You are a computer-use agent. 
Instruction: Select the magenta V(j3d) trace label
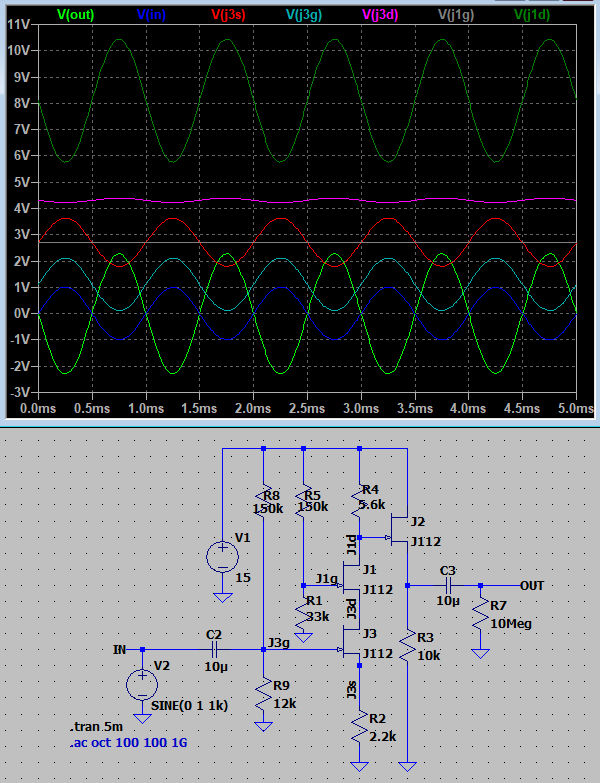(x=383, y=14)
